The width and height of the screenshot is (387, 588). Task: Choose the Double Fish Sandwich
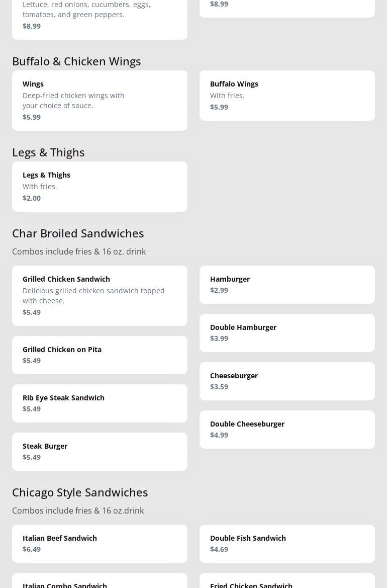(x=287, y=544)
